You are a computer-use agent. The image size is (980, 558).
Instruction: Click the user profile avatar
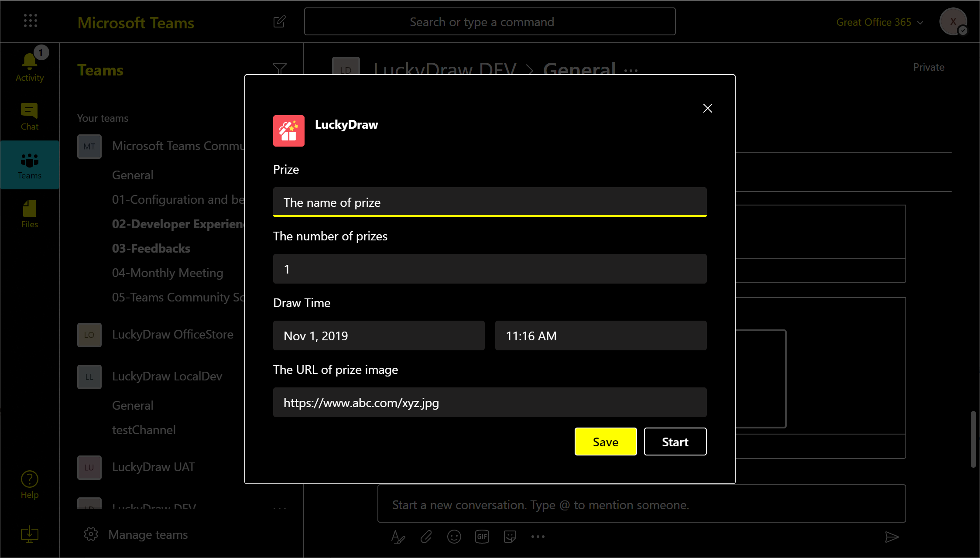pyautogui.click(x=953, y=21)
